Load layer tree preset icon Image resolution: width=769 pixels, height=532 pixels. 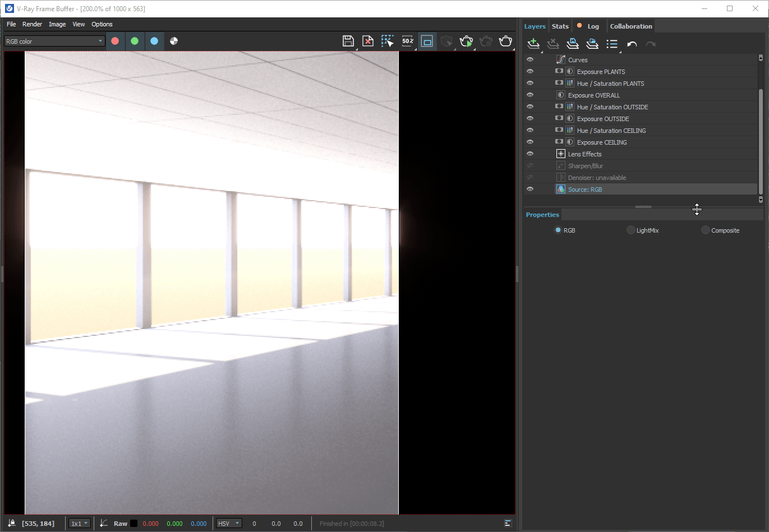pyautogui.click(x=592, y=44)
